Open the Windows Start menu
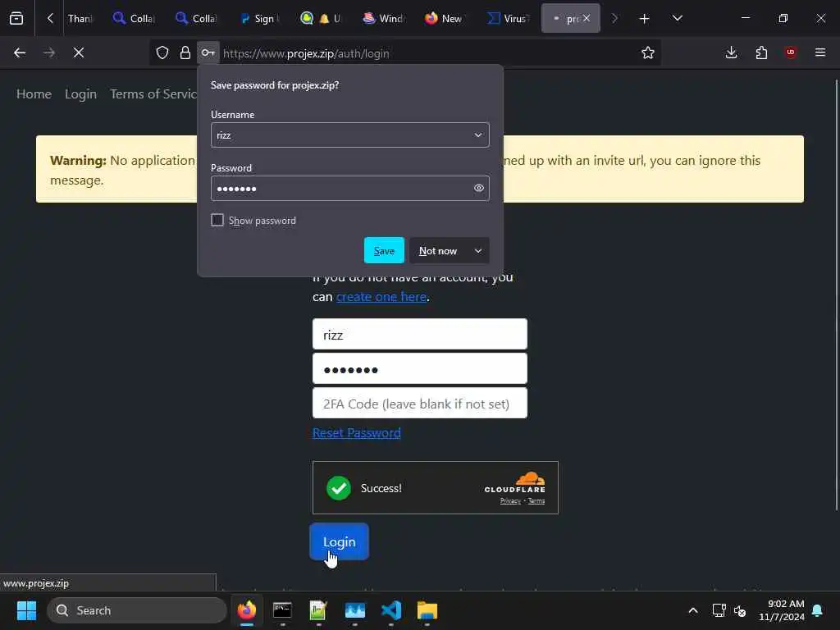The image size is (840, 630). [26, 610]
